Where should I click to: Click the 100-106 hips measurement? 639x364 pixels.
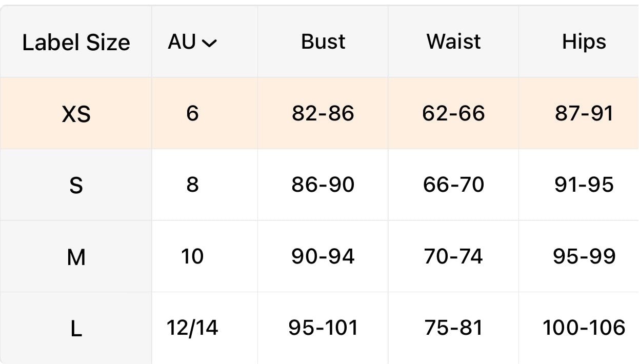[584, 328]
